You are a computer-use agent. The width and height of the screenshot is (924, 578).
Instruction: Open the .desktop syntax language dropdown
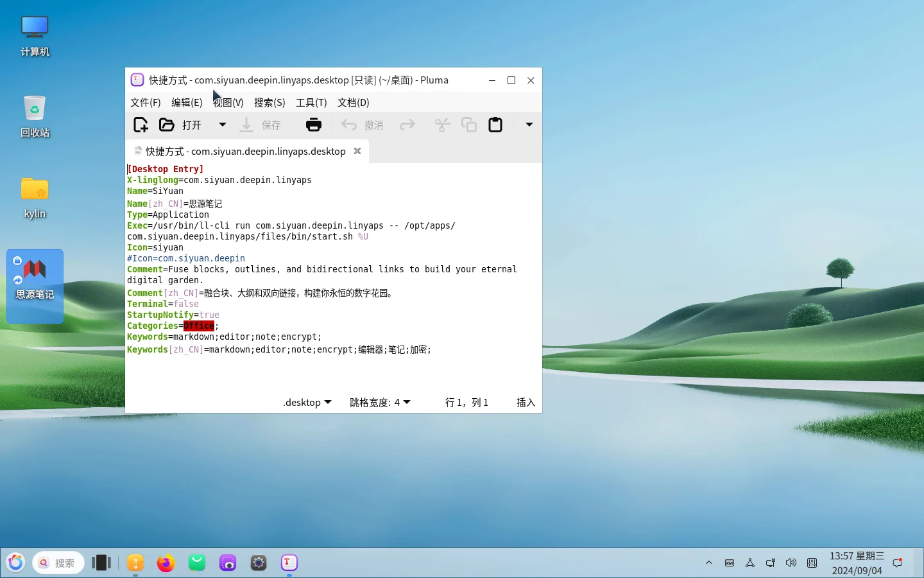tap(307, 403)
